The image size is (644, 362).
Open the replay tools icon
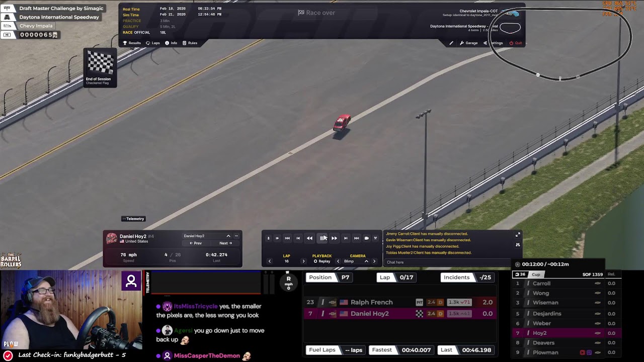click(375, 238)
